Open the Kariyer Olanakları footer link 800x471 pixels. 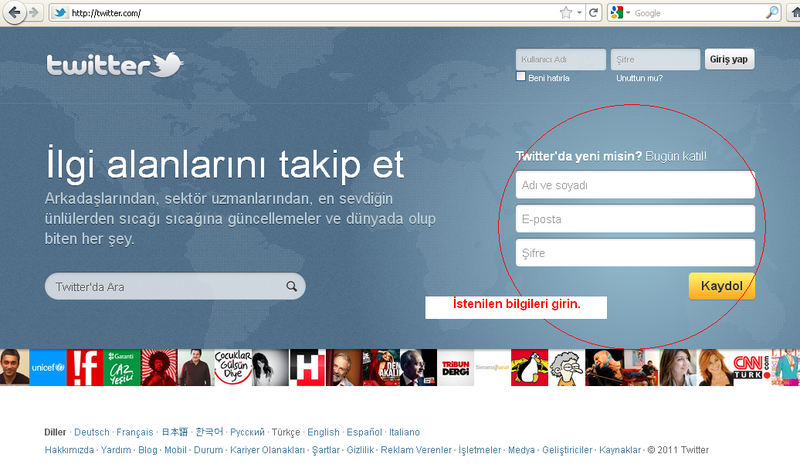pos(267,450)
